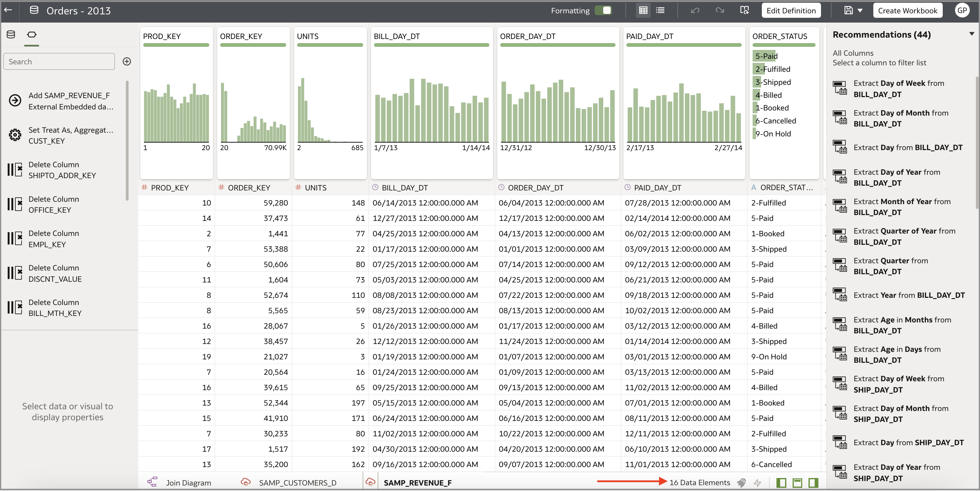Click the Create Workbook button

point(908,10)
